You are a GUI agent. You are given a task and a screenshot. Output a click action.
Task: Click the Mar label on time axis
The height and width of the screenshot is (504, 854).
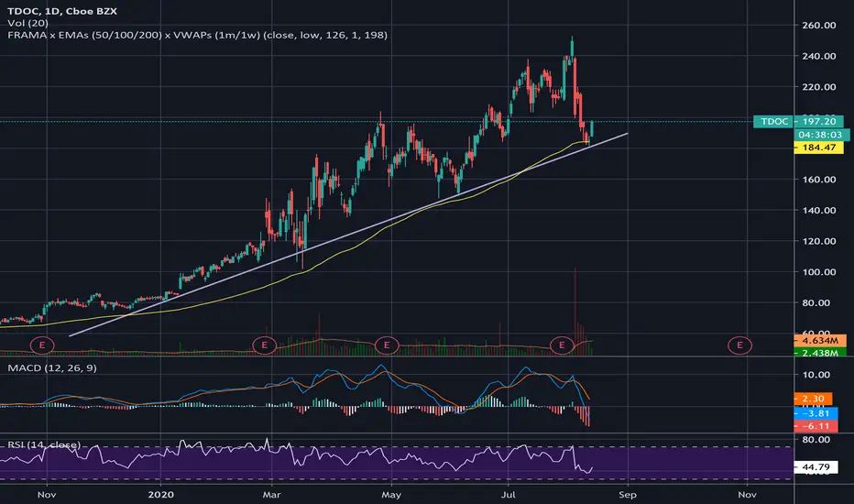[x=272, y=495]
